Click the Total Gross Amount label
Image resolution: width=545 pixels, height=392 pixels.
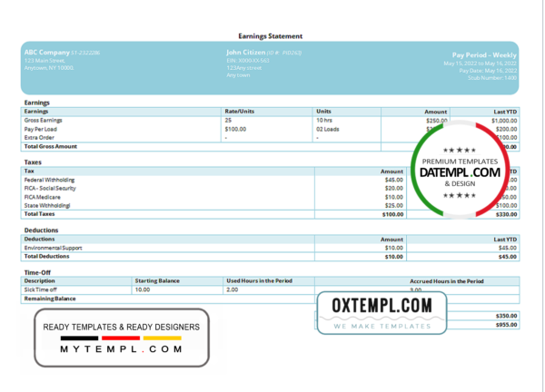click(x=50, y=146)
